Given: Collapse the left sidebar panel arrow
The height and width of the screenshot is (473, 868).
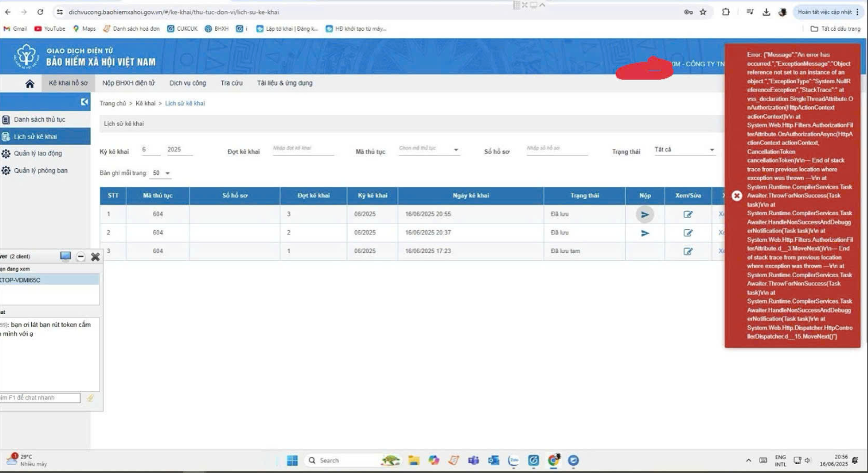Looking at the screenshot, I should (x=84, y=102).
